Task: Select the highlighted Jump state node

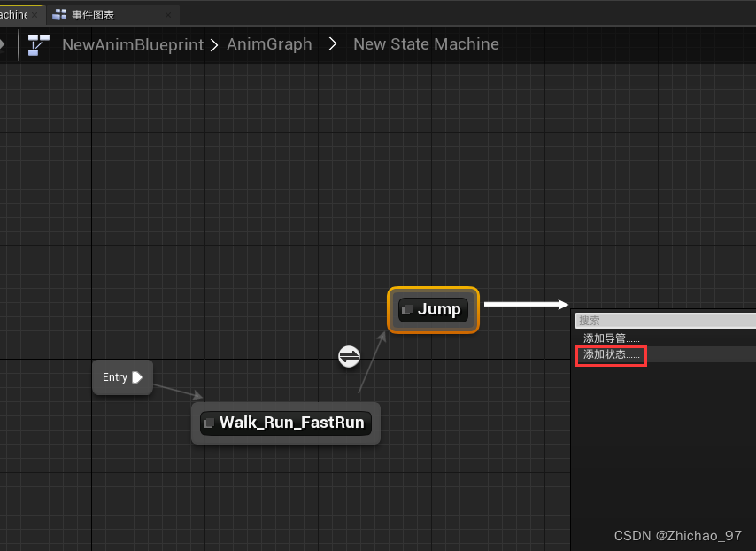Action: (x=433, y=309)
